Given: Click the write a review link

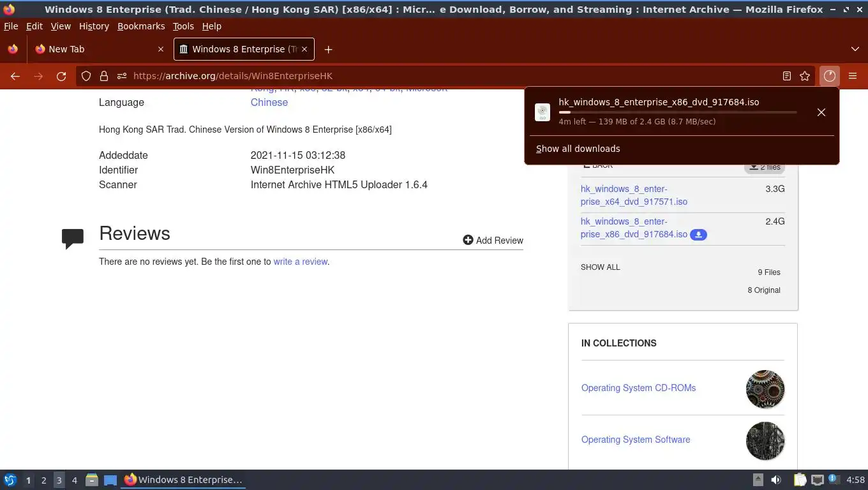Looking at the screenshot, I should [300, 262].
